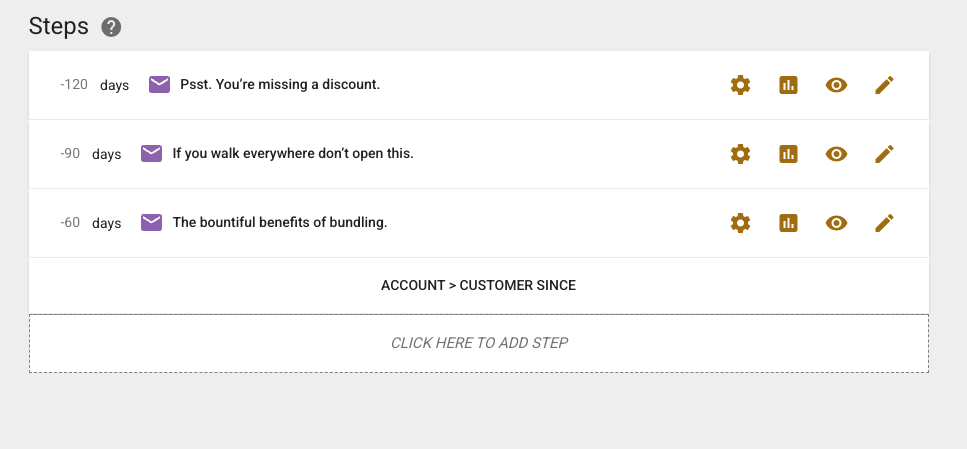Image resolution: width=967 pixels, height=449 pixels.
Task: Click the mail icon on the -120 days step
Action: click(x=160, y=85)
